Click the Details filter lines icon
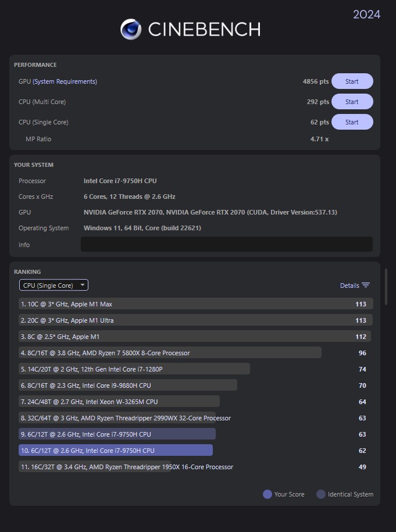The width and height of the screenshot is (396, 532). (x=365, y=285)
